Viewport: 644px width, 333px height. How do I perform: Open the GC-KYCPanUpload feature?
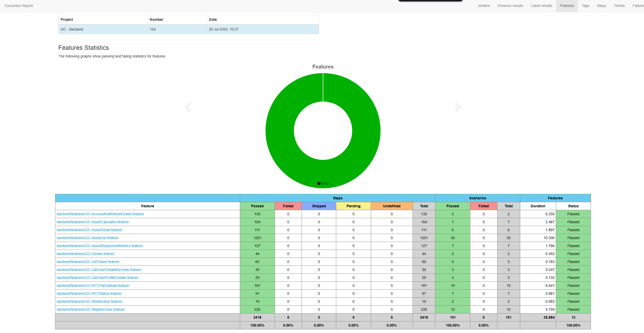pos(93,286)
